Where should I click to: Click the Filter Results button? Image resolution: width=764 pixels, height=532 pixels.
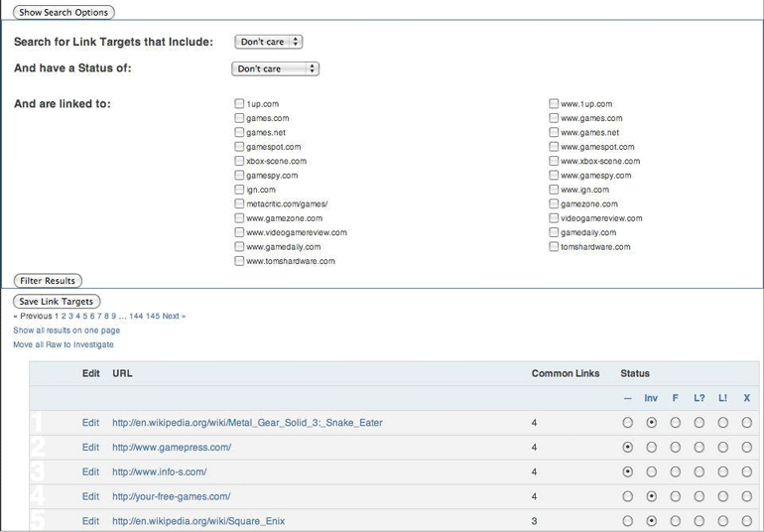pos(48,280)
